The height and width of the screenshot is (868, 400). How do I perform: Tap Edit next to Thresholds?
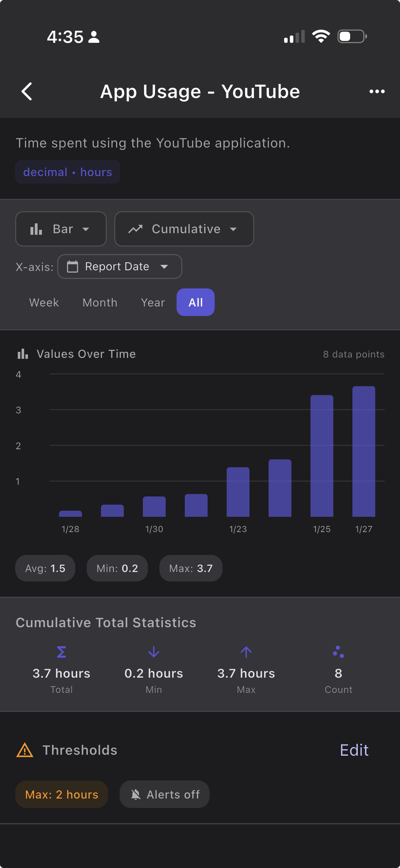click(x=354, y=750)
